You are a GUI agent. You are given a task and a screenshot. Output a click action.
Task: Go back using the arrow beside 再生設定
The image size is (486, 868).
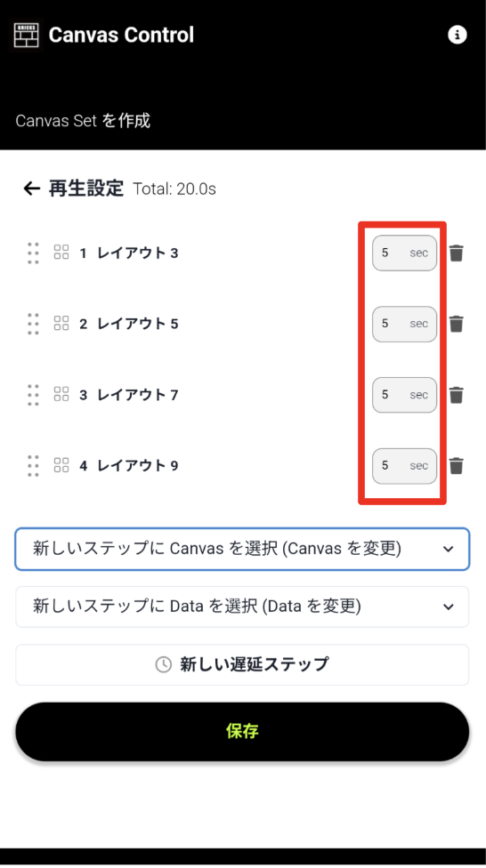(31, 189)
